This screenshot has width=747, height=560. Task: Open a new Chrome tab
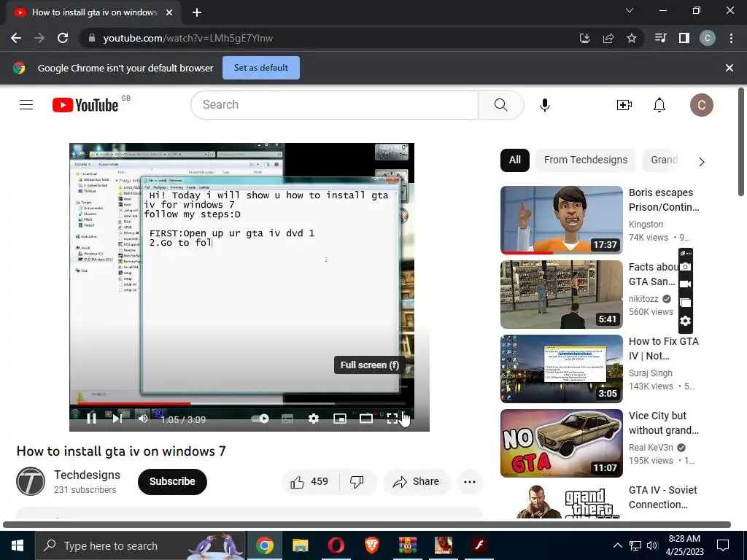[x=197, y=12]
